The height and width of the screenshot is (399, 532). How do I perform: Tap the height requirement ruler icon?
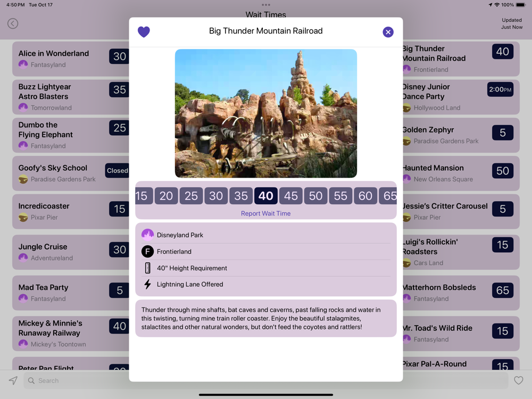pos(147,268)
